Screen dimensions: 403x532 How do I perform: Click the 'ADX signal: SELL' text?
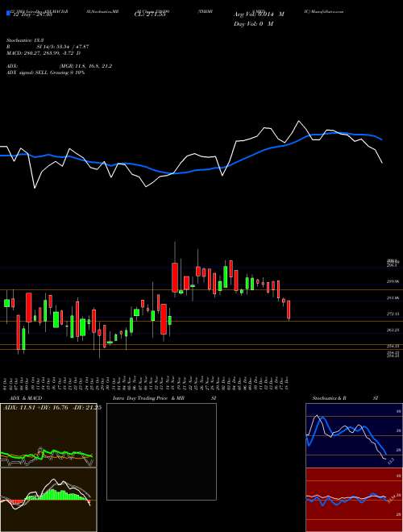tap(45, 73)
